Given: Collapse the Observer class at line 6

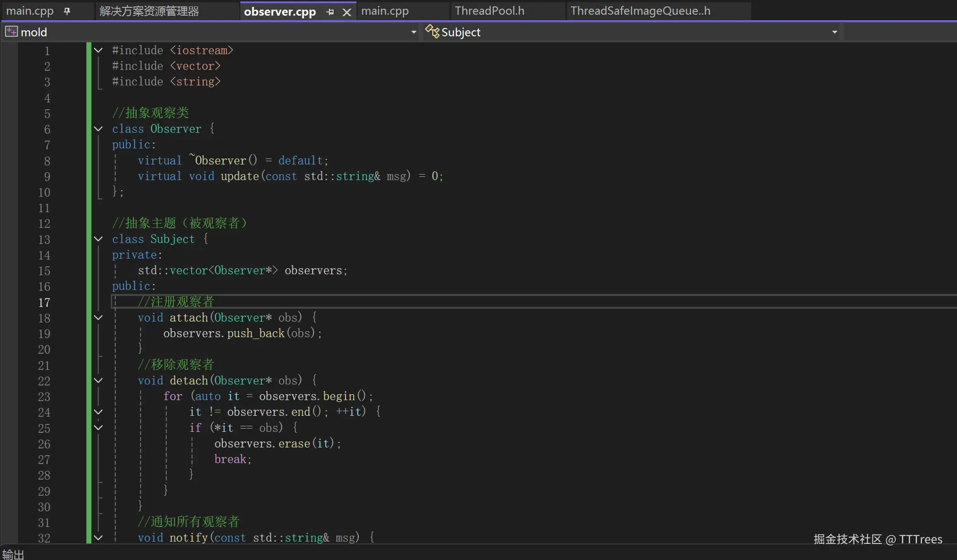Looking at the screenshot, I should 98,129.
